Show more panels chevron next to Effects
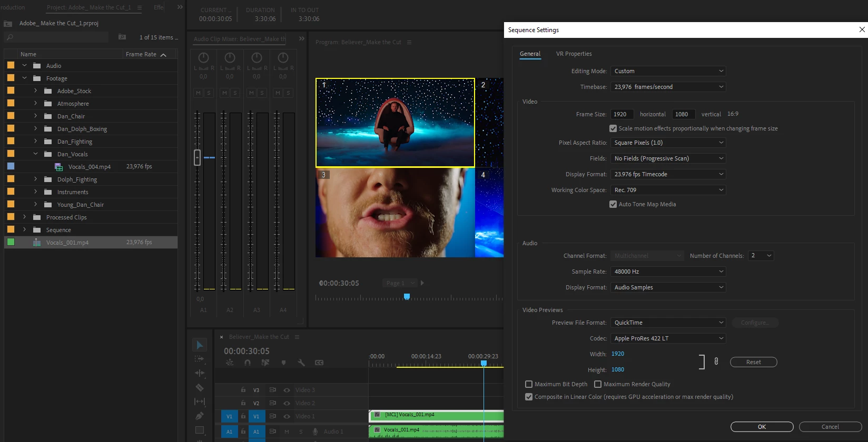Viewport: 868px width, 442px height. click(180, 7)
